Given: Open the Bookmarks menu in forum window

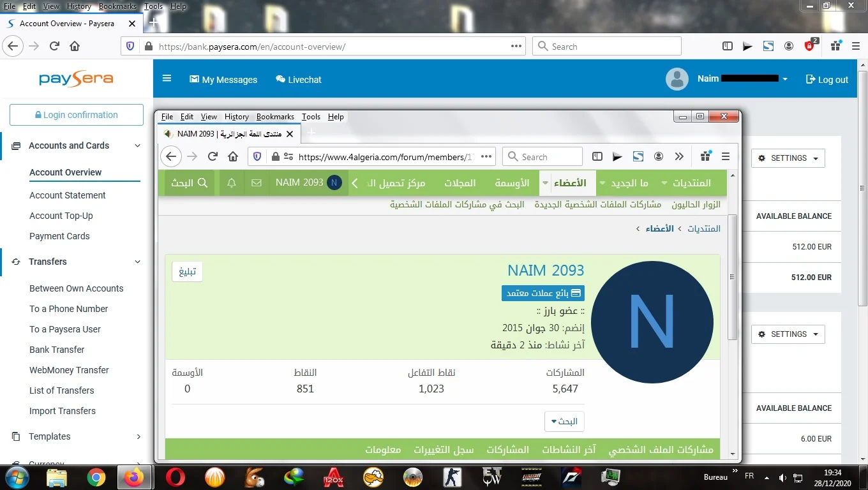Looking at the screenshot, I should (275, 117).
